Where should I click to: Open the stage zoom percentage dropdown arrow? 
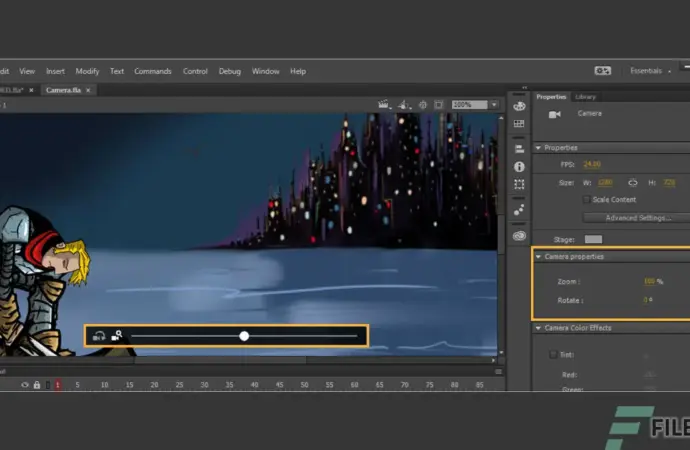pos(494,105)
